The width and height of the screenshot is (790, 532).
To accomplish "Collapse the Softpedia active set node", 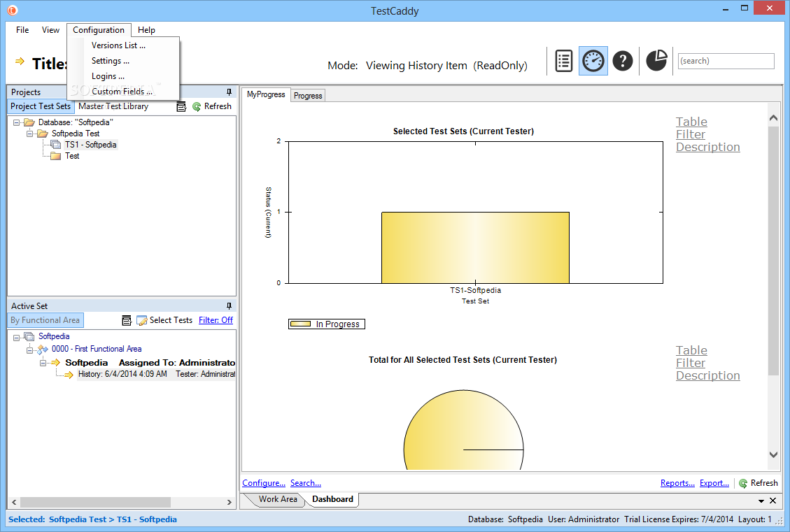I will pyautogui.click(x=17, y=338).
